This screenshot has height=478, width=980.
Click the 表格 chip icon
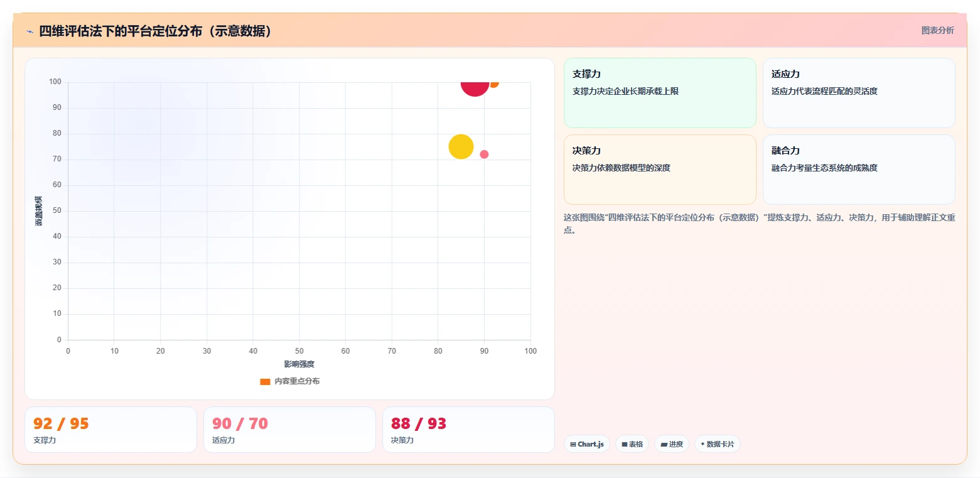[x=625, y=445]
